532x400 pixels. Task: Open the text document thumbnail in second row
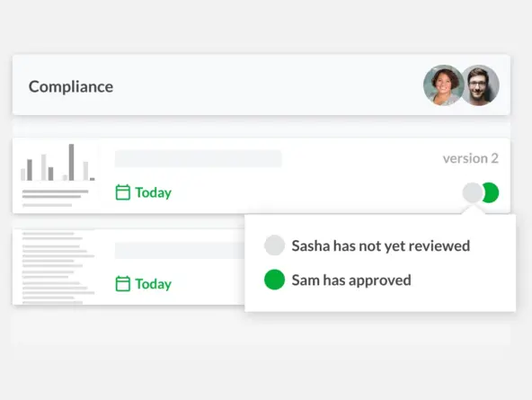(x=58, y=268)
